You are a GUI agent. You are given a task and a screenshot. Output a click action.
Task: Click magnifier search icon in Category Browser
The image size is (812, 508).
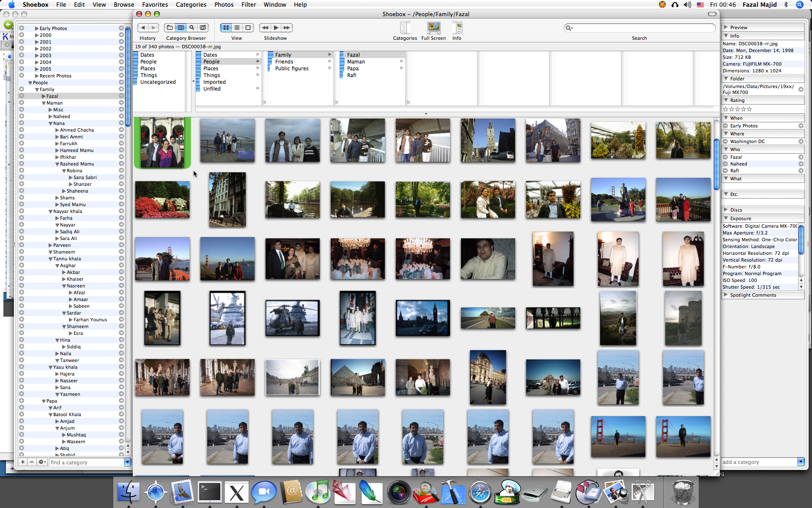[192, 28]
